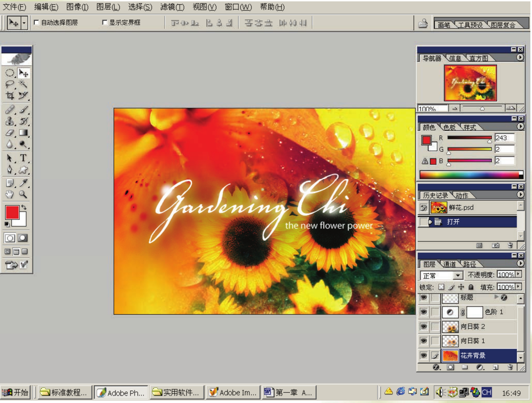Open the blend mode 正常 dropdown

click(457, 275)
